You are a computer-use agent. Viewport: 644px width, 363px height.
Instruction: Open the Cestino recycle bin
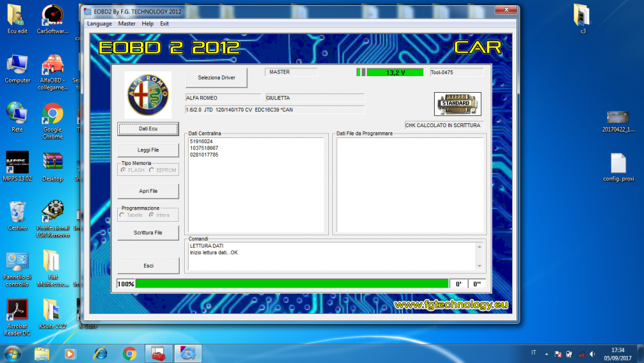[17, 216]
